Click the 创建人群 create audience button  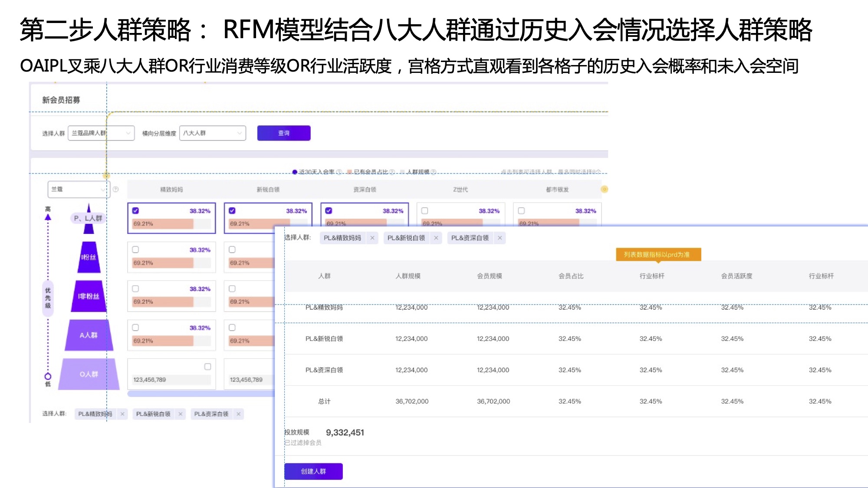coord(313,471)
